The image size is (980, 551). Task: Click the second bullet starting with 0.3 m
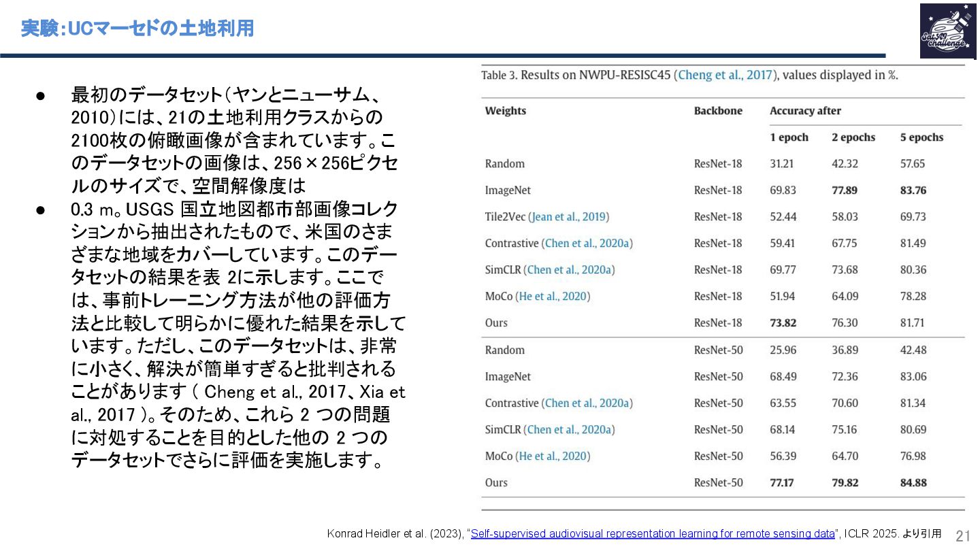238,334
